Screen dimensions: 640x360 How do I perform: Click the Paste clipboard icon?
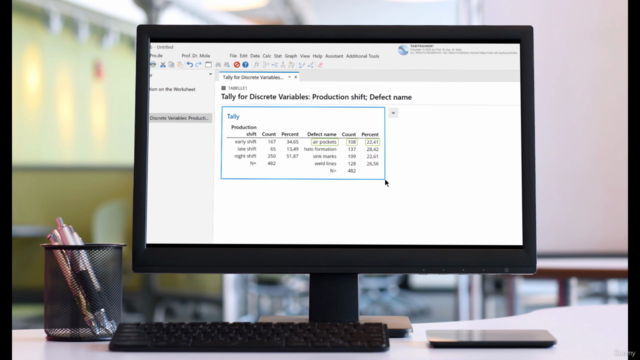(x=180, y=65)
